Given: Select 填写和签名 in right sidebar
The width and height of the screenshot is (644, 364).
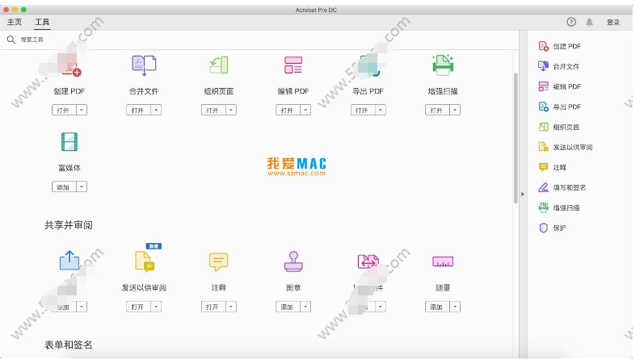Looking at the screenshot, I should click(x=562, y=187).
